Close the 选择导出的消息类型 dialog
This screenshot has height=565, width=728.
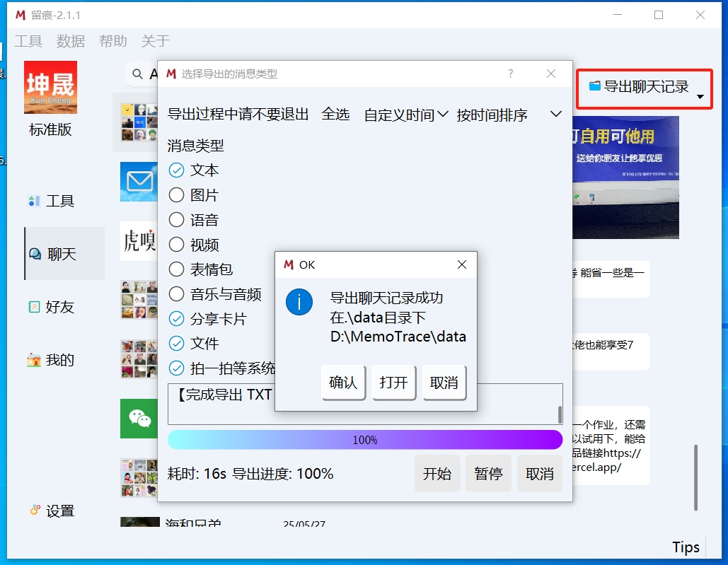click(x=551, y=74)
